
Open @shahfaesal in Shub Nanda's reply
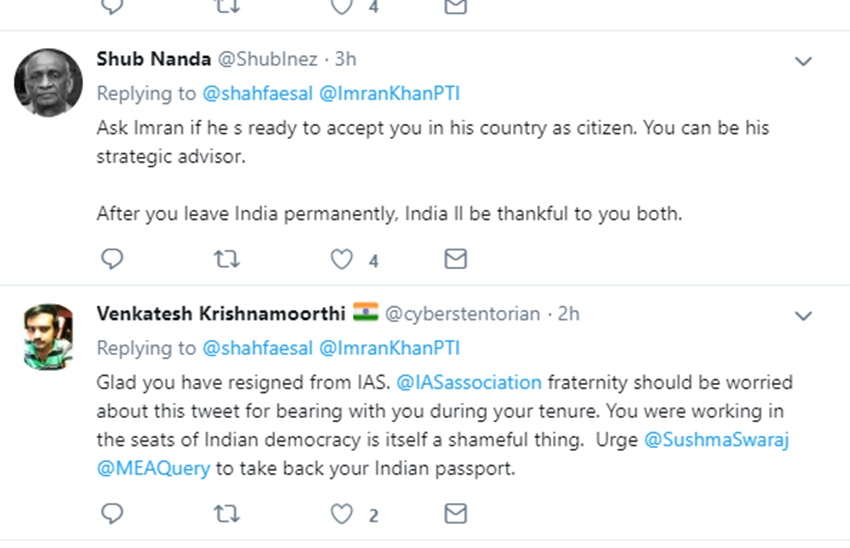(257, 94)
